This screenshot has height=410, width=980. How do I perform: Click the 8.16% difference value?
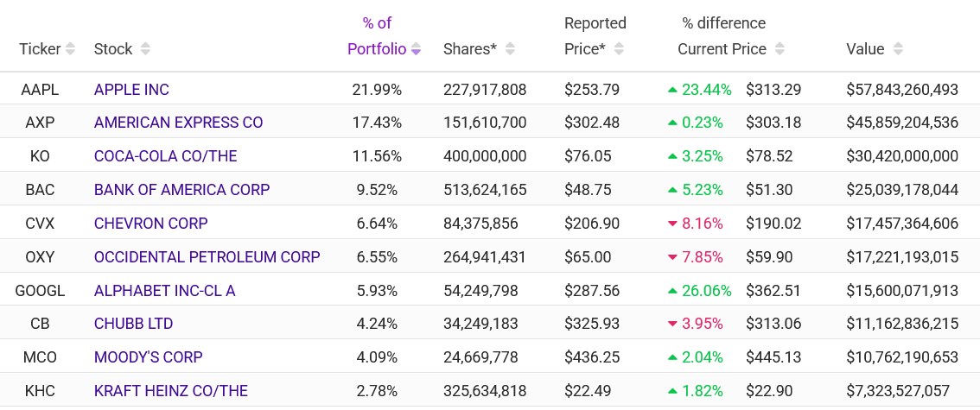click(703, 224)
